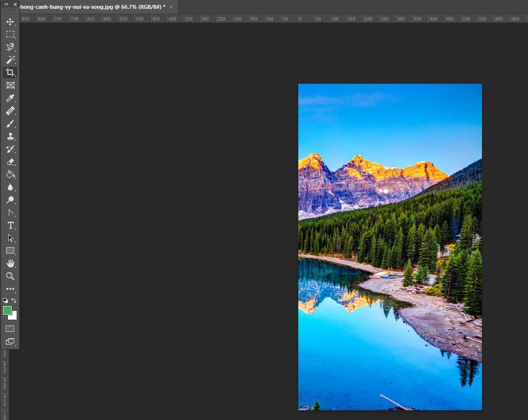528x420 pixels.
Task: Select the Brush tool
Action: pyautogui.click(x=10, y=123)
